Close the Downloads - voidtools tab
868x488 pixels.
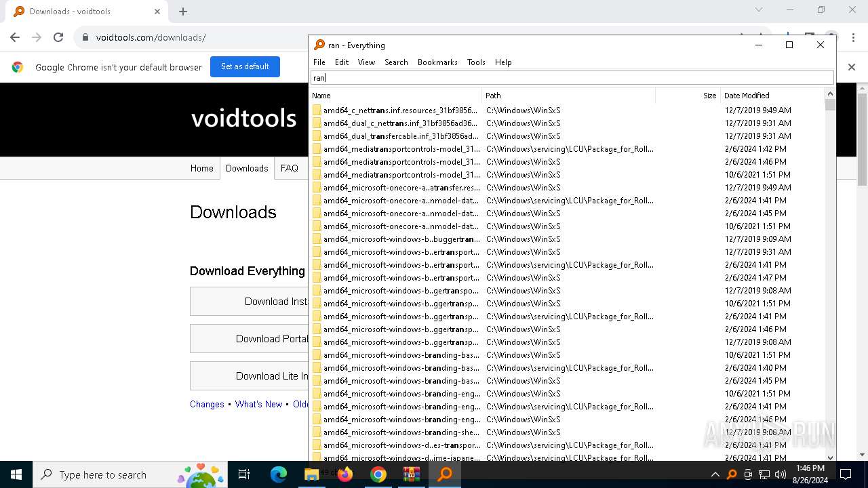(157, 11)
